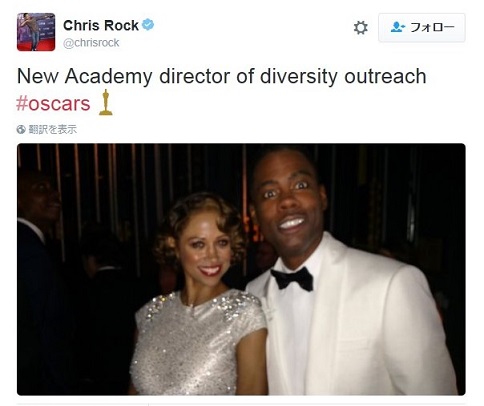
Task: Open the attached tweet photo
Action: (x=241, y=269)
